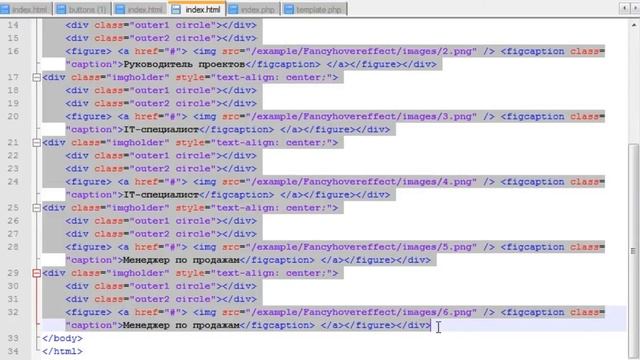Collapse the imgholder div fold at line 25
The image size is (640, 360).
[x=36, y=208]
